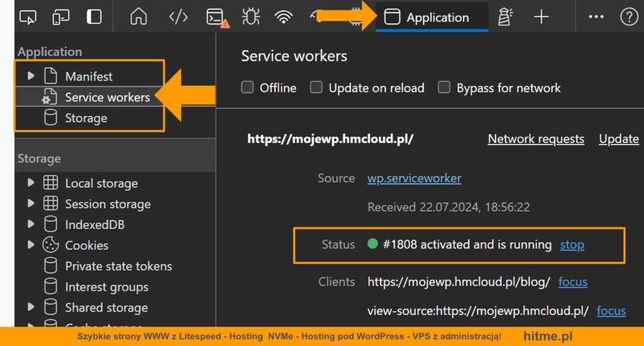Image resolution: width=644 pixels, height=346 pixels.
Task: Select Service workers in sidebar
Action: click(107, 98)
